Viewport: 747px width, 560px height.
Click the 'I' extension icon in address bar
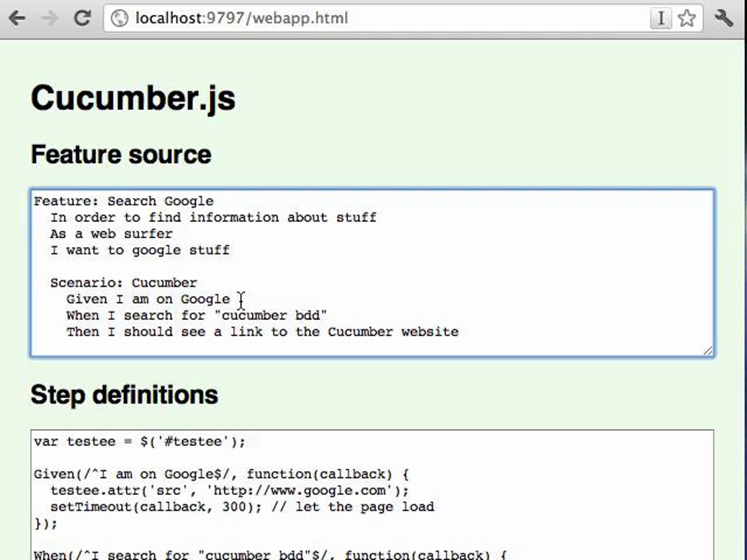660,18
